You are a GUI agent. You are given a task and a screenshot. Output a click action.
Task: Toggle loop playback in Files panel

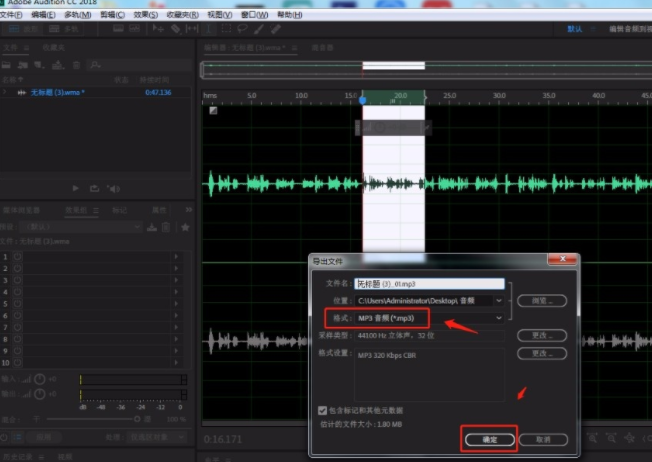94,188
